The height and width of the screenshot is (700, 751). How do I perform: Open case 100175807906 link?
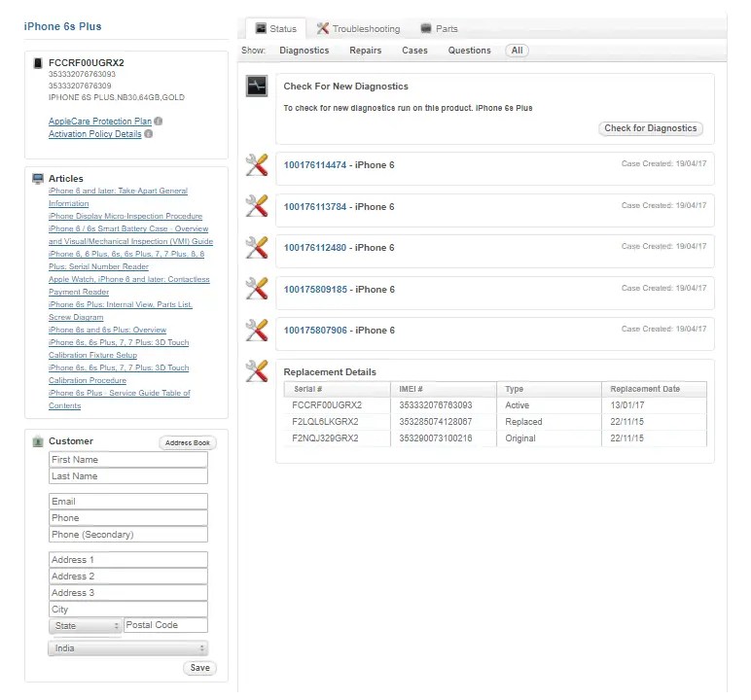pos(315,331)
